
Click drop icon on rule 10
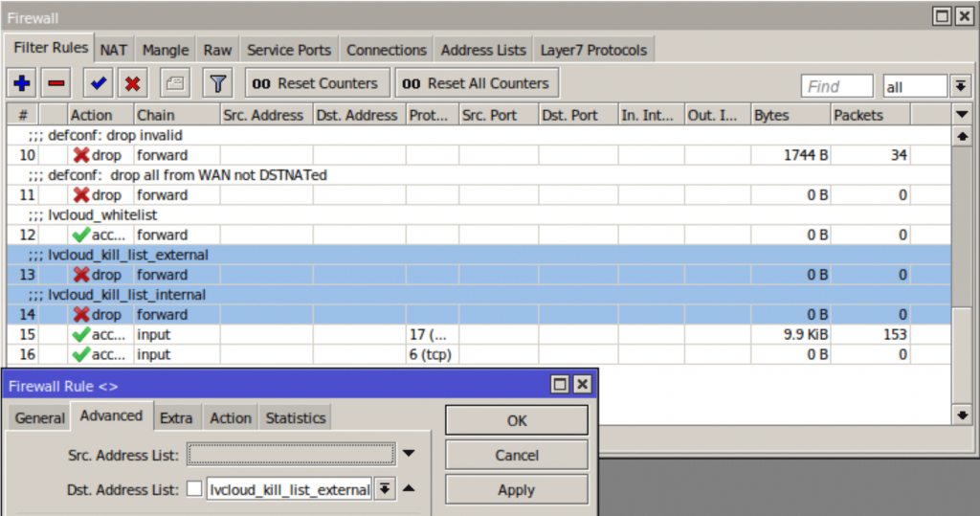pyautogui.click(x=81, y=155)
